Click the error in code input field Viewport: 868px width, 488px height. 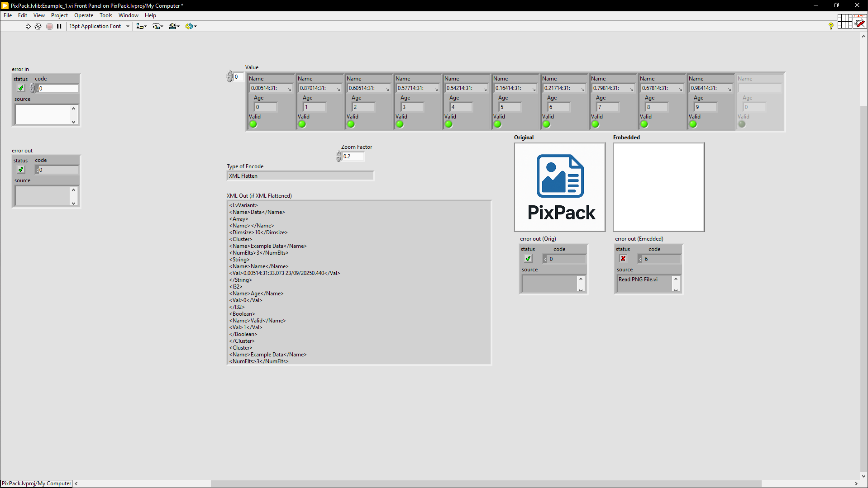[x=58, y=89]
